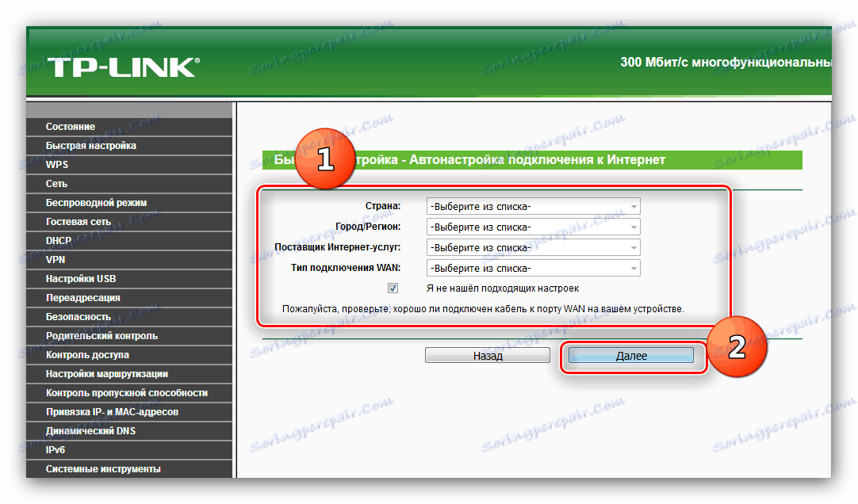Open Родительский контроль
This screenshot has height=504, width=858.
pos(129,336)
